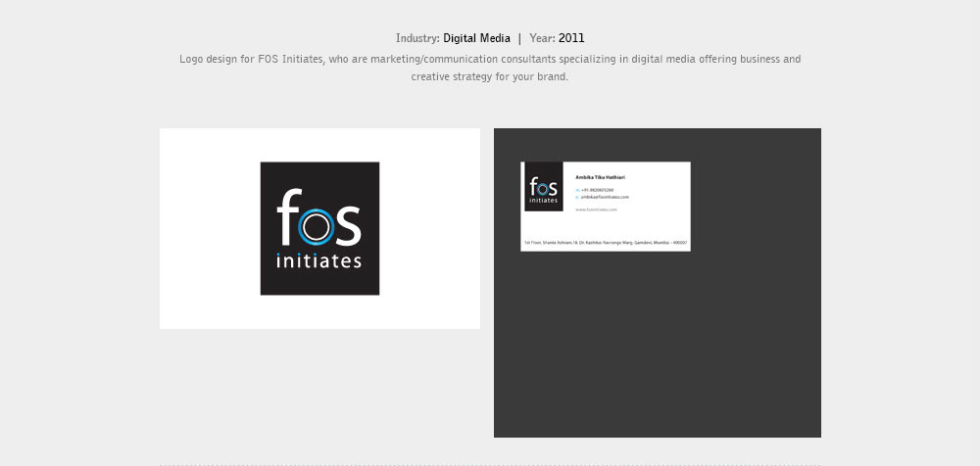Click the address line on business card
This screenshot has width=980, height=466.
(x=605, y=241)
